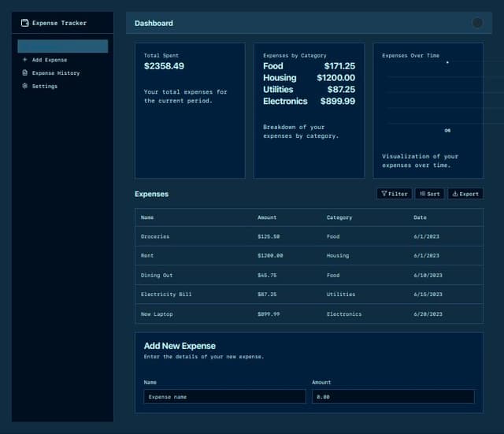Focus the Expense name input field
Screen dimensions: 504x434
[x=224, y=397]
